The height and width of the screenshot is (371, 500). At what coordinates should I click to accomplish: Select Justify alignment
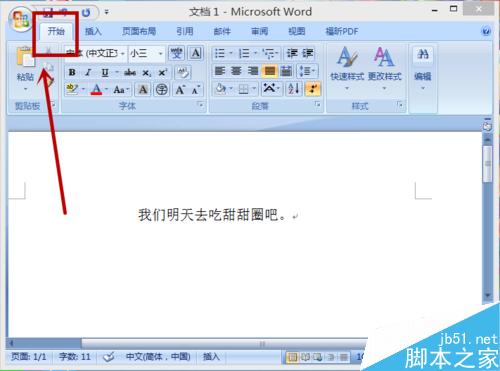[270, 71]
